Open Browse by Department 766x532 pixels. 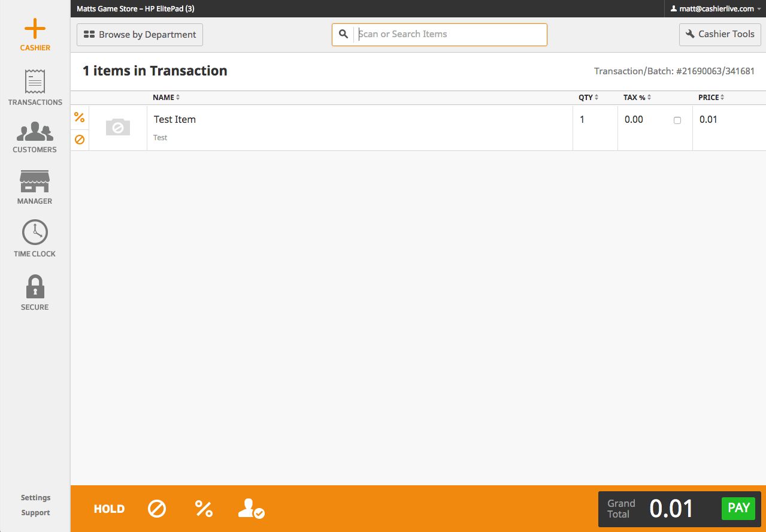point(139,34)
